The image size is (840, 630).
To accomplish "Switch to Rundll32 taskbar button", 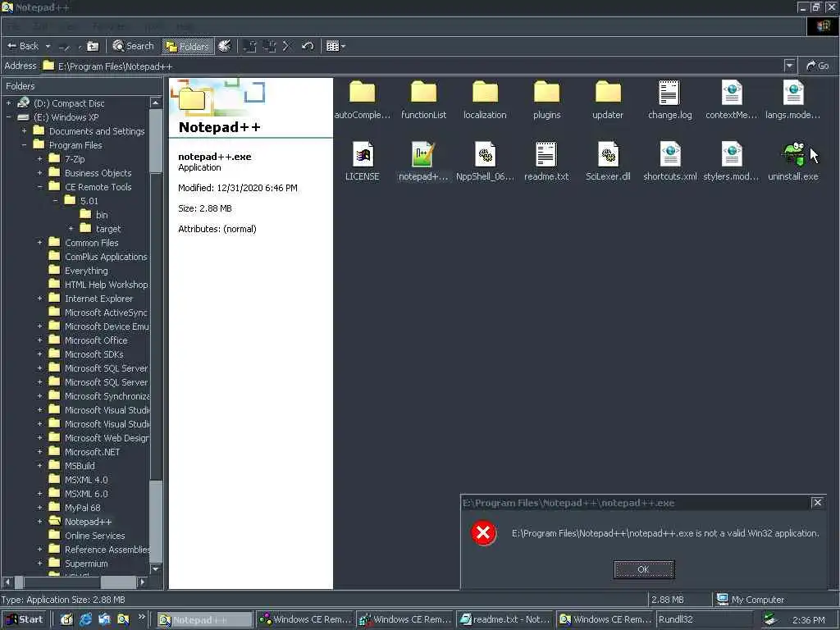I will [x=703, y=619].
